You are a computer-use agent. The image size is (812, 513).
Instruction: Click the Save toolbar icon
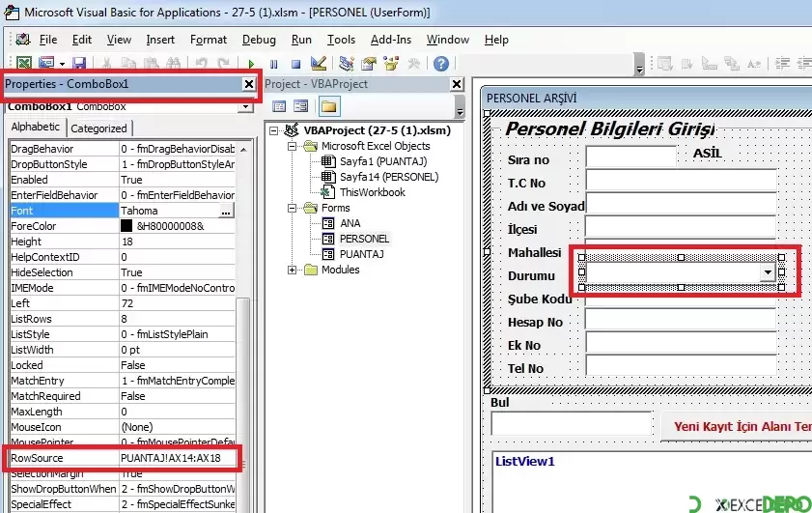[79, 63]
